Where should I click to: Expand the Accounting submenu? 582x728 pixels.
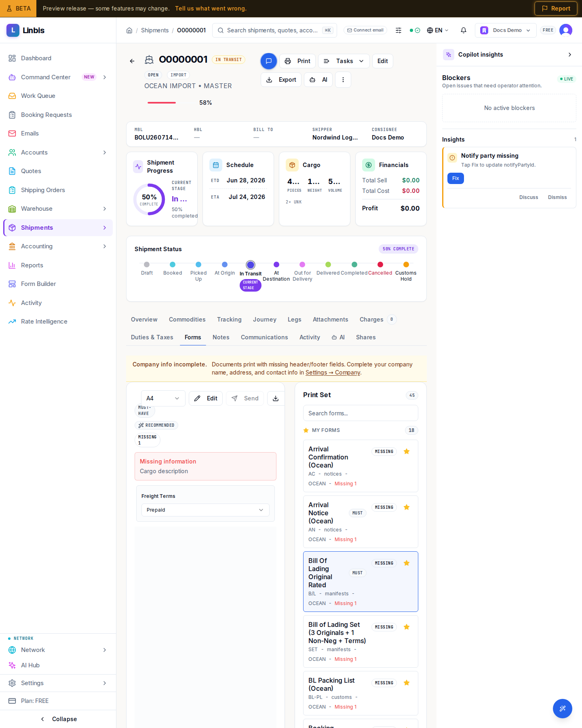tap(105, 246)
